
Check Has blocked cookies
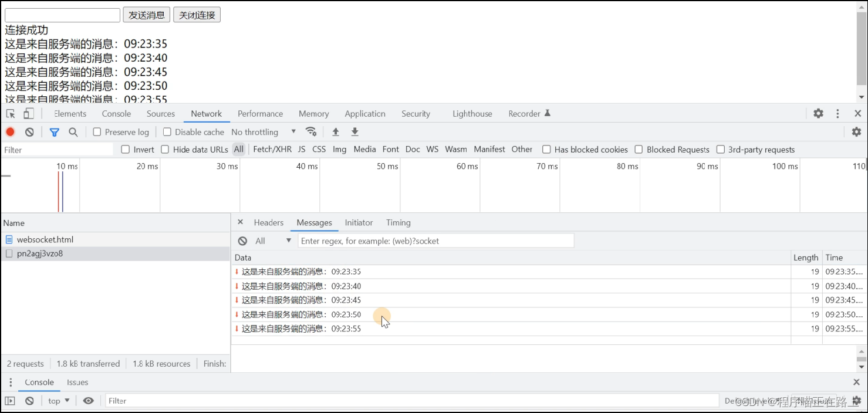click(x=546, y=150)
